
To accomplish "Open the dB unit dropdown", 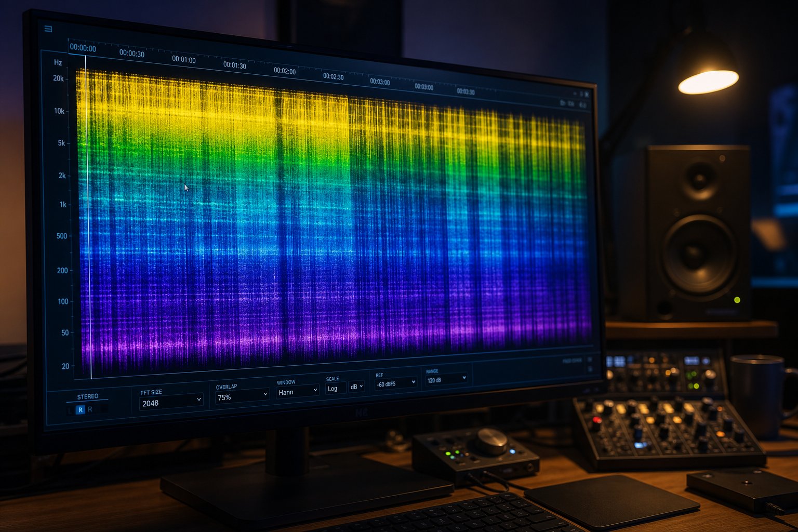I will 356,387.
